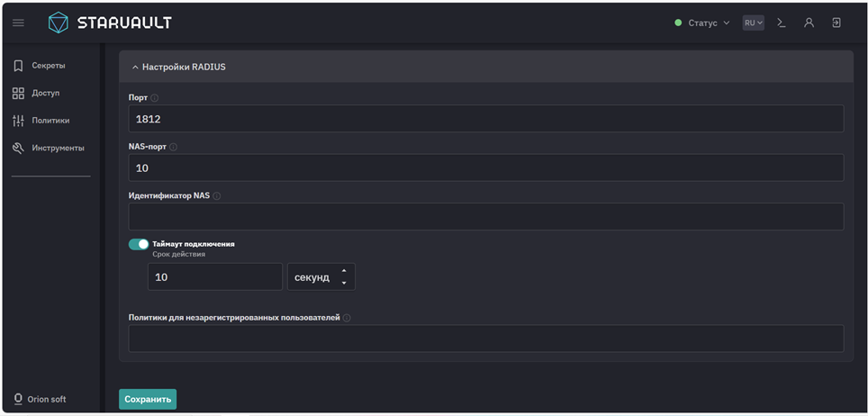This screenshot has height=416, width=868.
Task: Click the Сохранить button
Action: (x=148, y=399)
